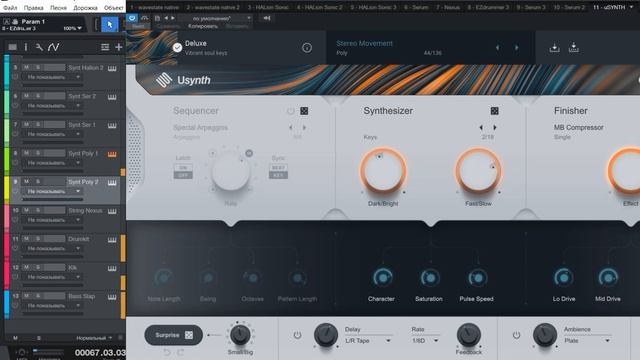Select the arrow pointer tool

click(109, 24)
